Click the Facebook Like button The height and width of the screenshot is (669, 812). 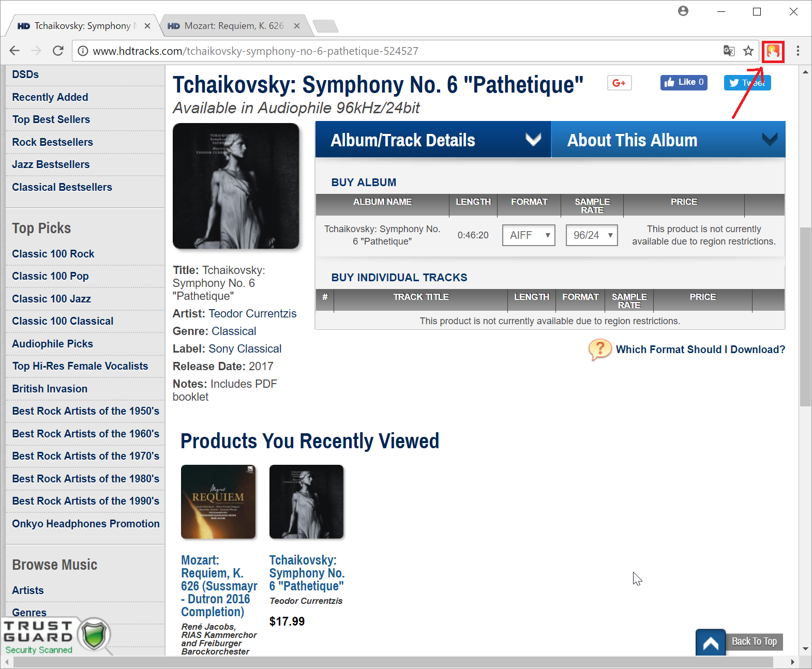684,82
